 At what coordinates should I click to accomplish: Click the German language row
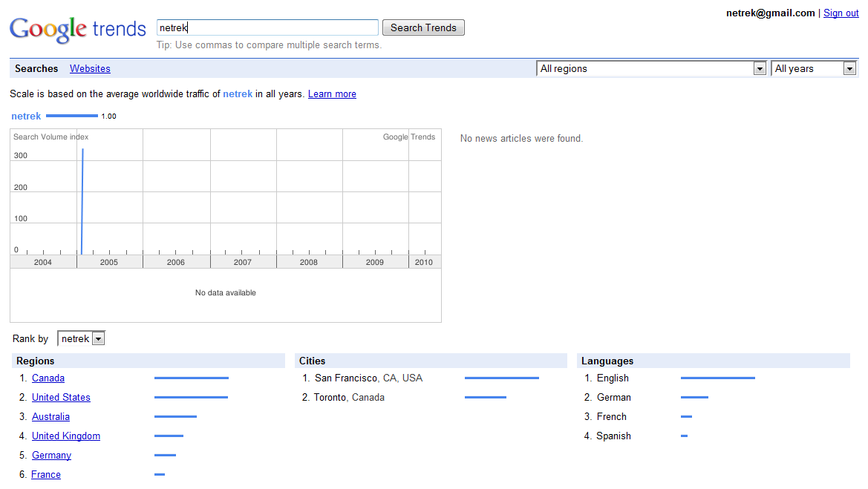coord(614,398)
